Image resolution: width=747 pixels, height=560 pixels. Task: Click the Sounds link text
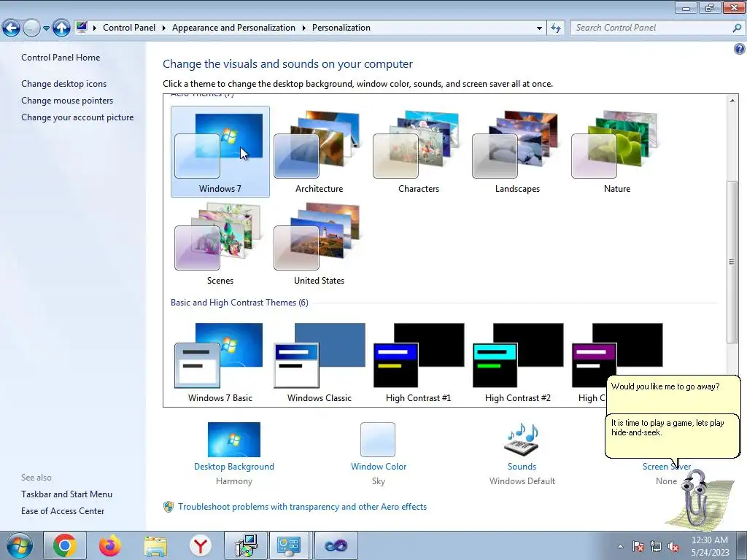(522, 467)
